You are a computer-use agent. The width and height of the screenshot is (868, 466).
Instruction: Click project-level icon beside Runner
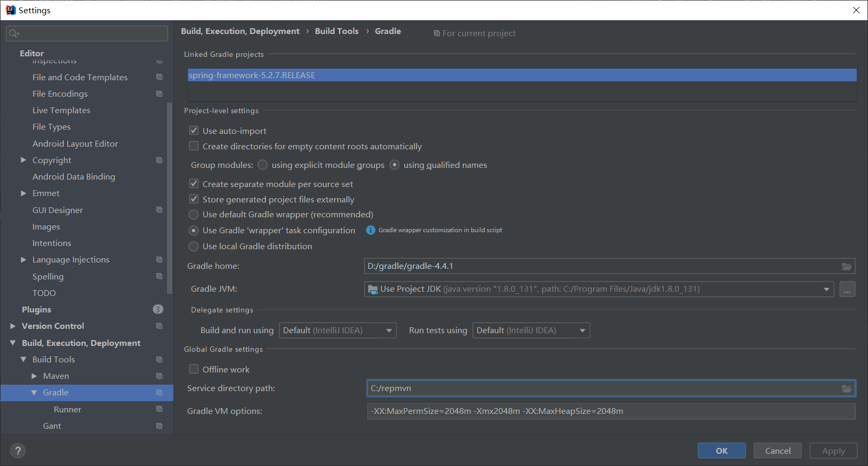pyautogui.click(x=159, y=409)
